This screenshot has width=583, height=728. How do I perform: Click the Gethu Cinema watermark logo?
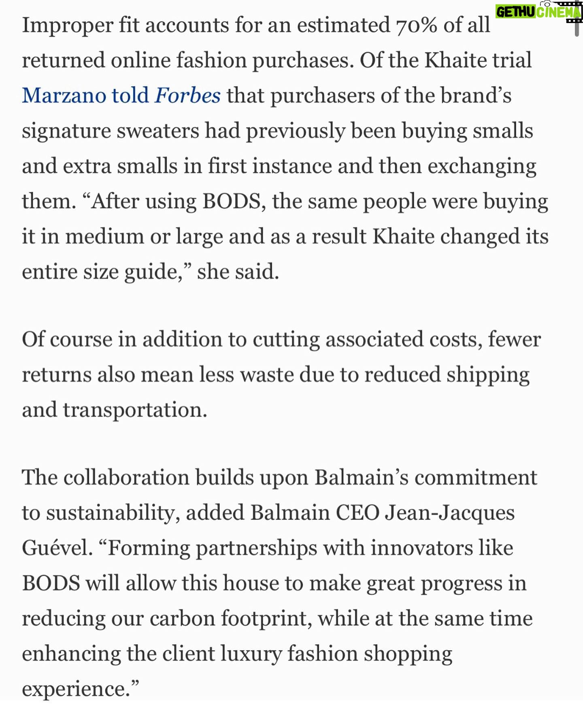click(x=539, y=12)
